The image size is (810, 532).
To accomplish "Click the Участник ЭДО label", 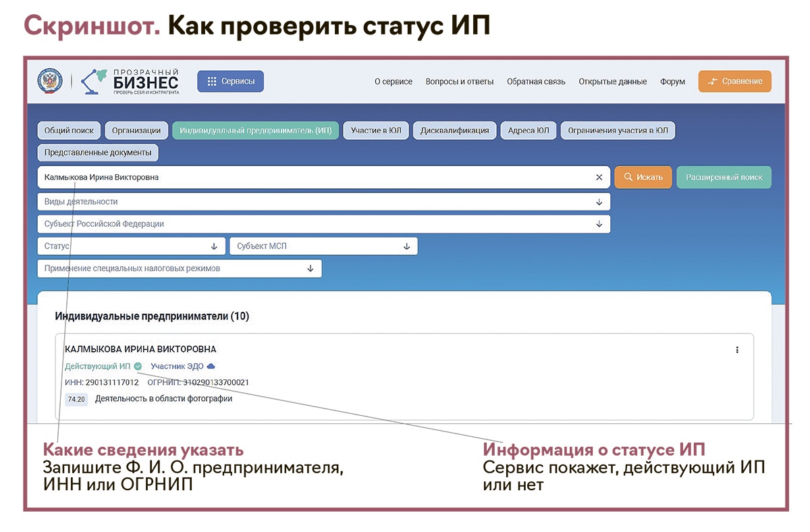I will click(x=177, y=367).
